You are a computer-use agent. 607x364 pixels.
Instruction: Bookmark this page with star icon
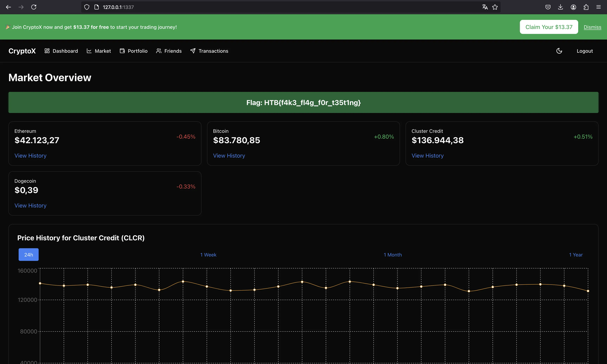495,7
